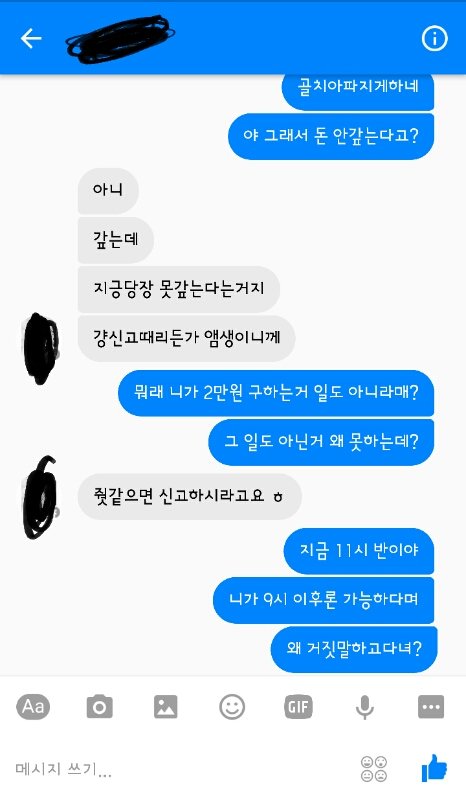Tap the 지금 11시 반이야 message bubble

(x=359, y=551)
